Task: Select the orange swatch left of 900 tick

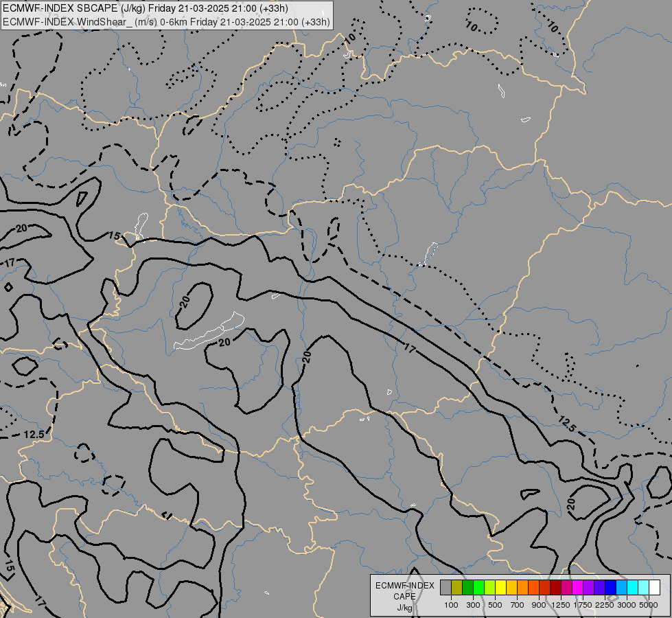Action: (x=523, y=587)
